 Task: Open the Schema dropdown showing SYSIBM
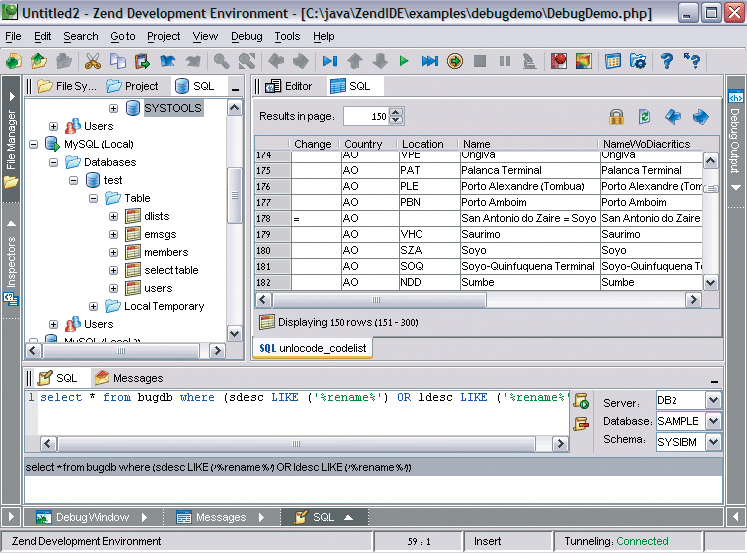(713, 442)
